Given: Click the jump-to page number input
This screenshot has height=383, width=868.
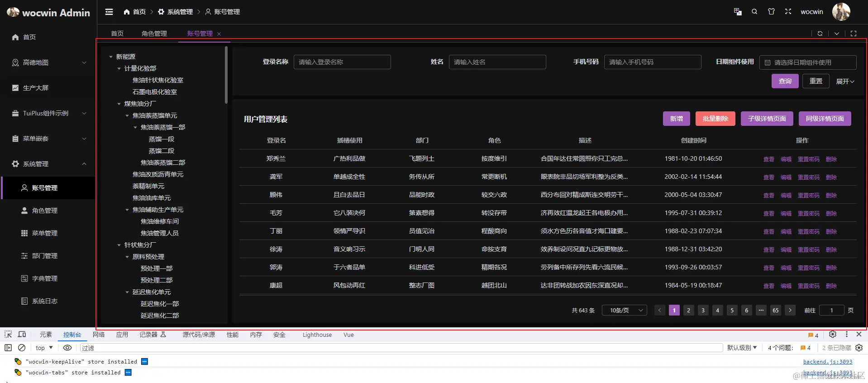Looking at the screenshot, I should click(x=832, y=310).
